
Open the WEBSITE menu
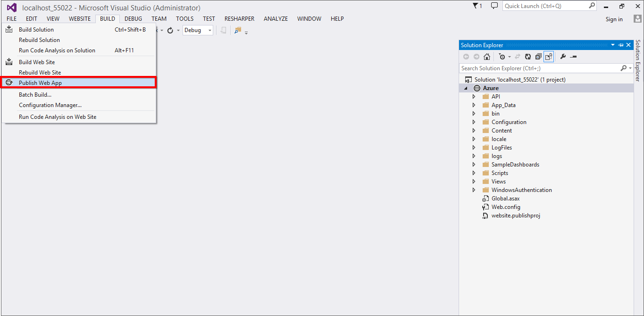(80, 19)
